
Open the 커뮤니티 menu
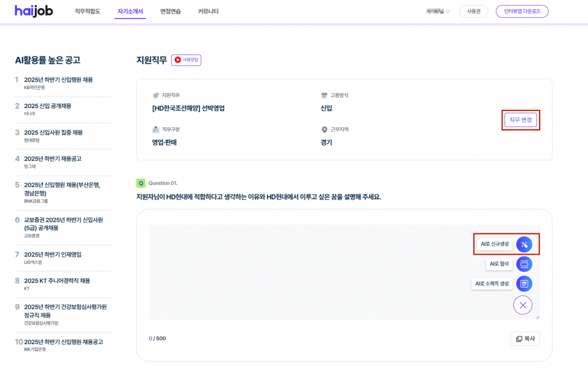tap(208, 11)
